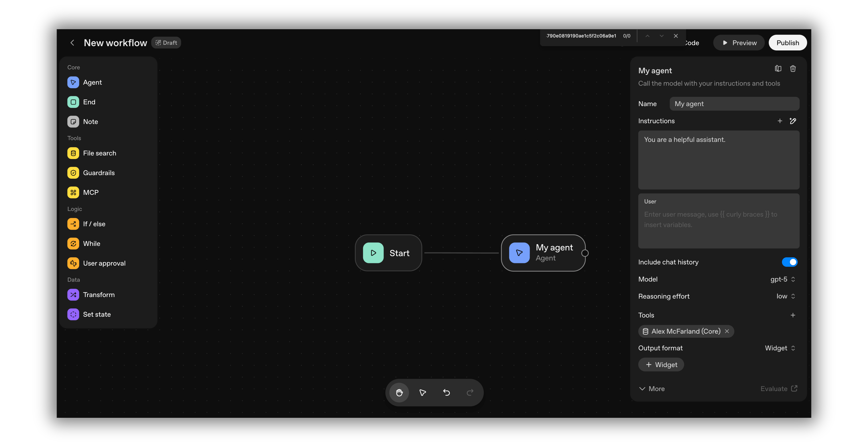Click the Preview button
The image size is (868, 447).
coord(739,43)
